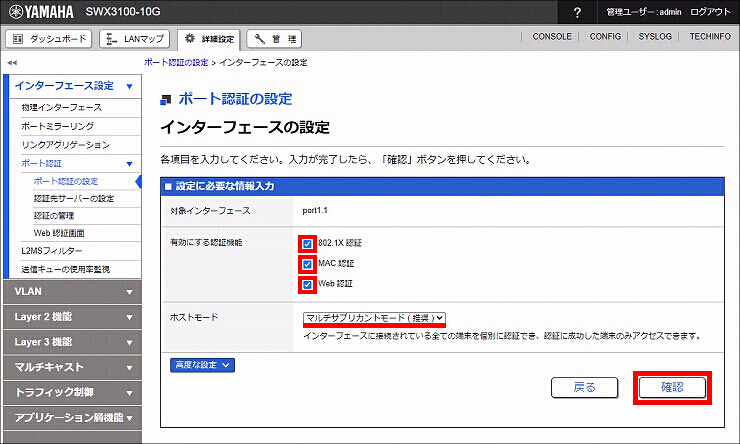Collapse sidebar with double-arrow icon

(12, 62)
